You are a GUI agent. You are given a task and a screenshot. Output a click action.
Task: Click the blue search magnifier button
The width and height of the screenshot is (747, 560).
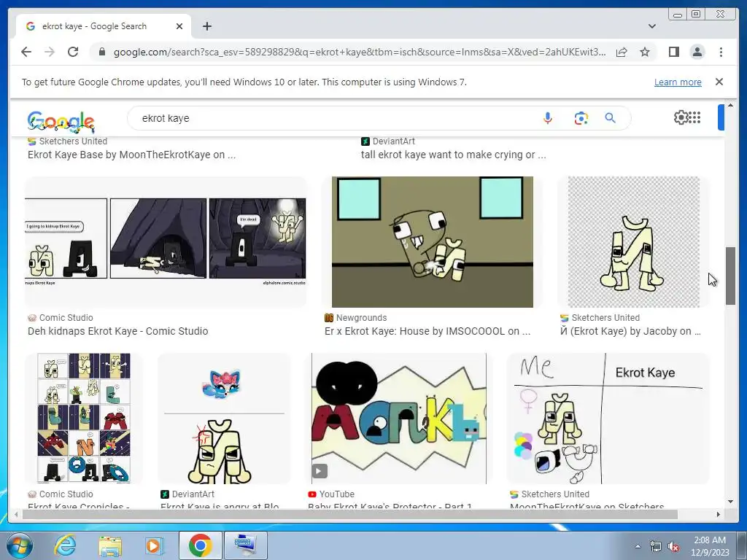pyautogui.click(x=611, y=118)
